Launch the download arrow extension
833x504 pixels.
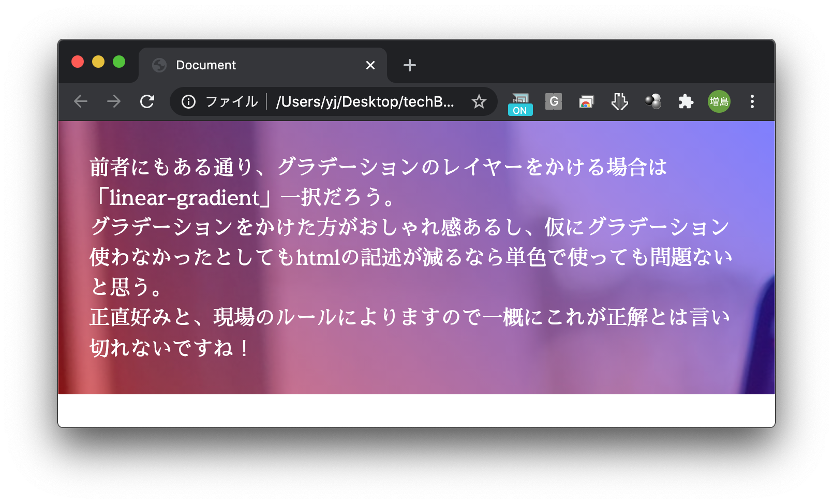tap(619, 101)
